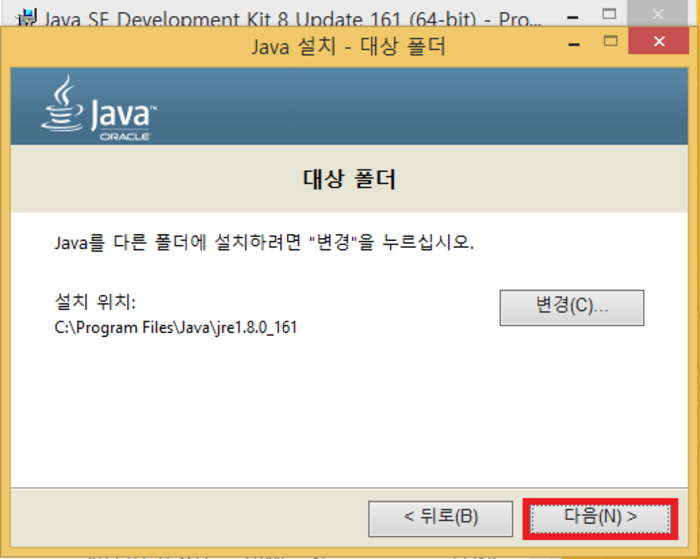Viewport: 700px width, 559px height.
Task: Click the 설치 위치: label
Action: [x=95, y=302]
